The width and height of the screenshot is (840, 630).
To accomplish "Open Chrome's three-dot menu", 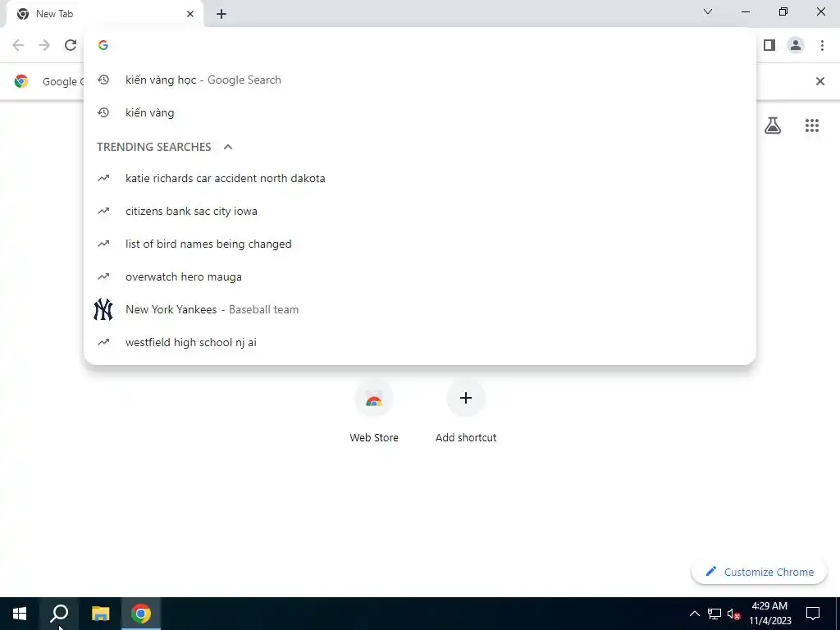I will (x=822, y=45).
